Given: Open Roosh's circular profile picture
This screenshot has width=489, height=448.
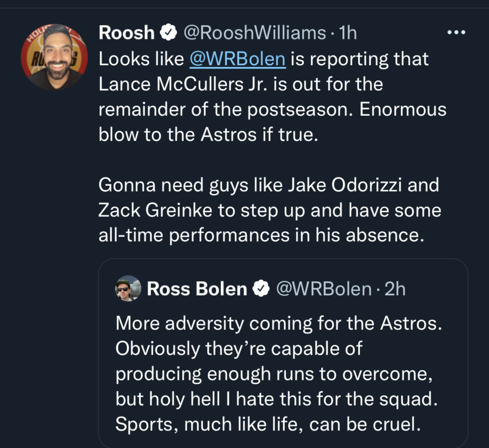Looking at the screenshot, I should point(52,58).
